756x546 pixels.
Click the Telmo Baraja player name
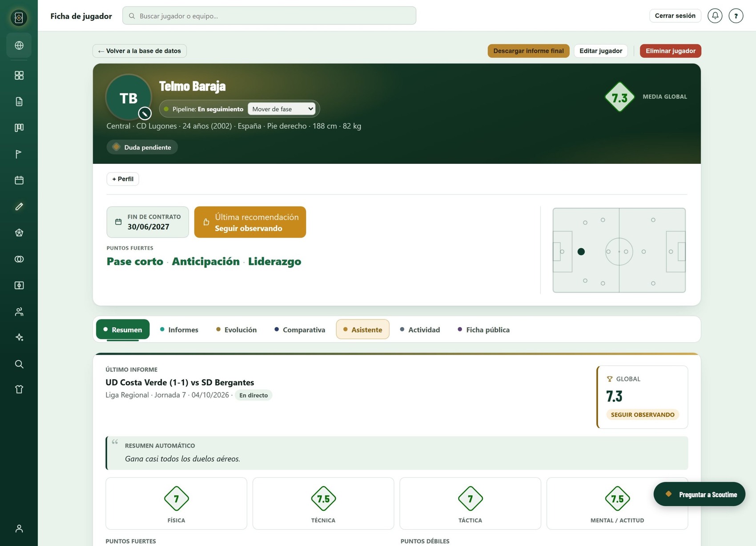coord(192,86)
